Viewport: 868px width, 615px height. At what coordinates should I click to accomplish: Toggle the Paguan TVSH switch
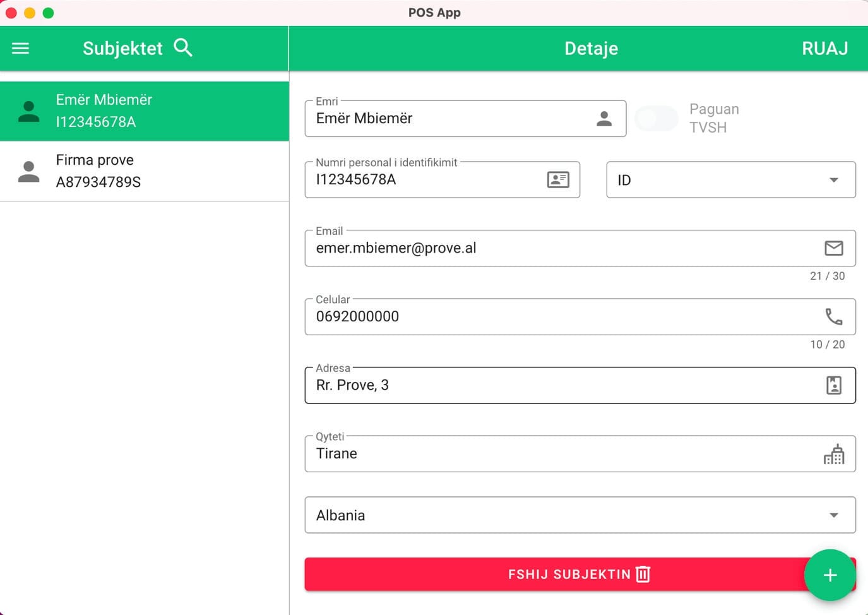click(x=657, y=119)
